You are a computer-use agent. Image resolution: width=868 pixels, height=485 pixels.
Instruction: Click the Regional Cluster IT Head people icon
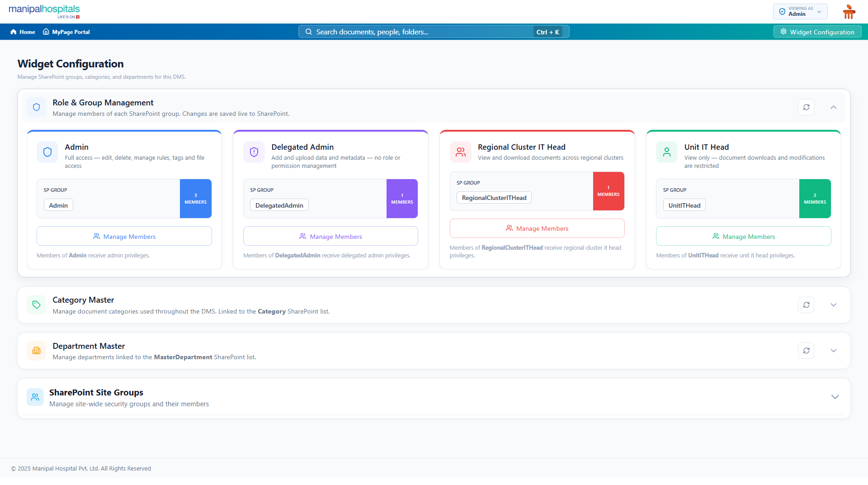point(460,152)
